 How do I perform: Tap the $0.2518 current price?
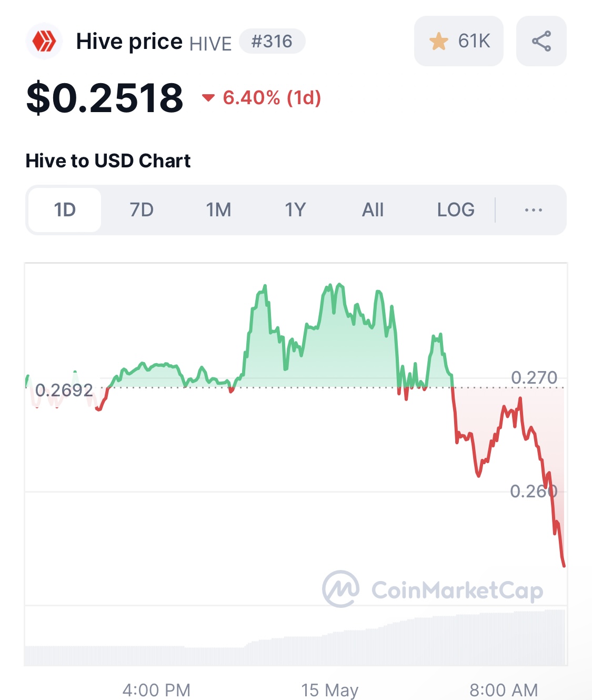(x=105, y=98)
